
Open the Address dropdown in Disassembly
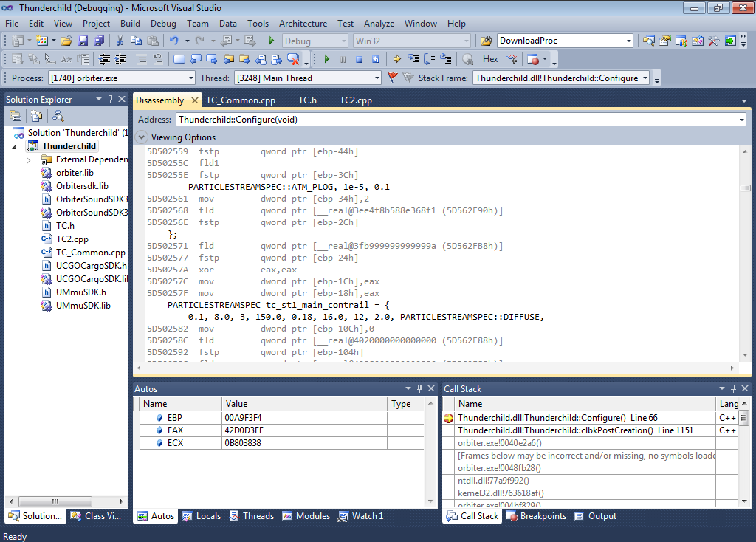coord(742,120)
